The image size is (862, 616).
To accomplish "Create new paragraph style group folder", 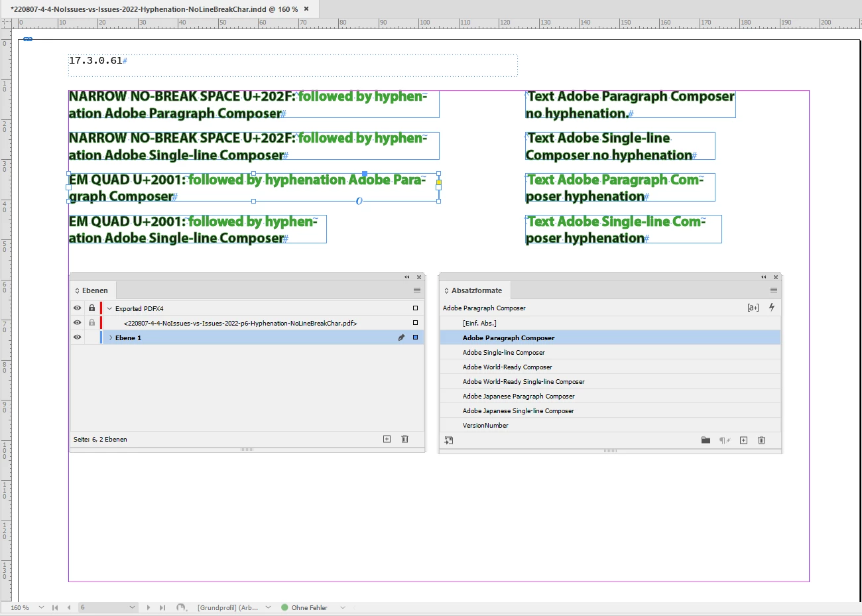I will 706,440.
